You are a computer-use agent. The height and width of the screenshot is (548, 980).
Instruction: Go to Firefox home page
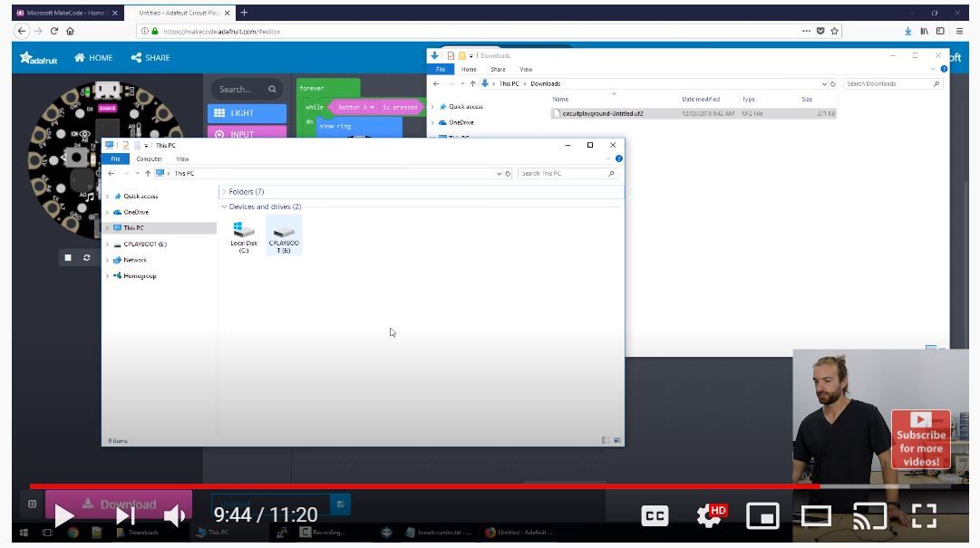pyautogui.click(x=70, y=31)
